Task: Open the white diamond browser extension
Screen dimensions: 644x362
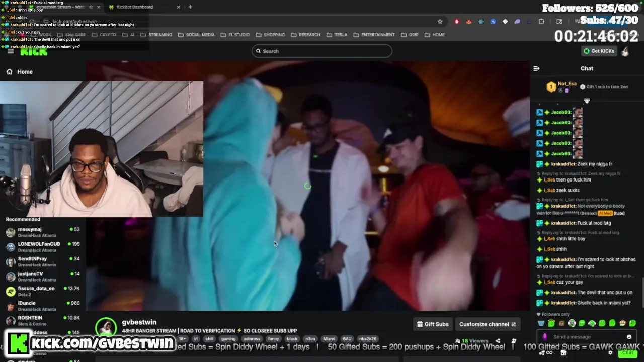Action: click(505, 22)
